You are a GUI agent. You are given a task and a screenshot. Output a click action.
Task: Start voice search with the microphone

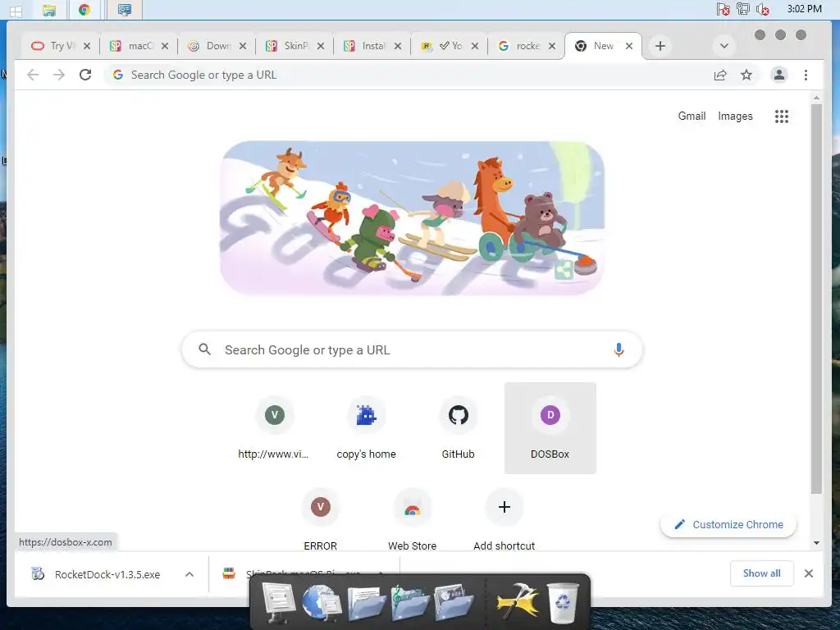[619, 349]
